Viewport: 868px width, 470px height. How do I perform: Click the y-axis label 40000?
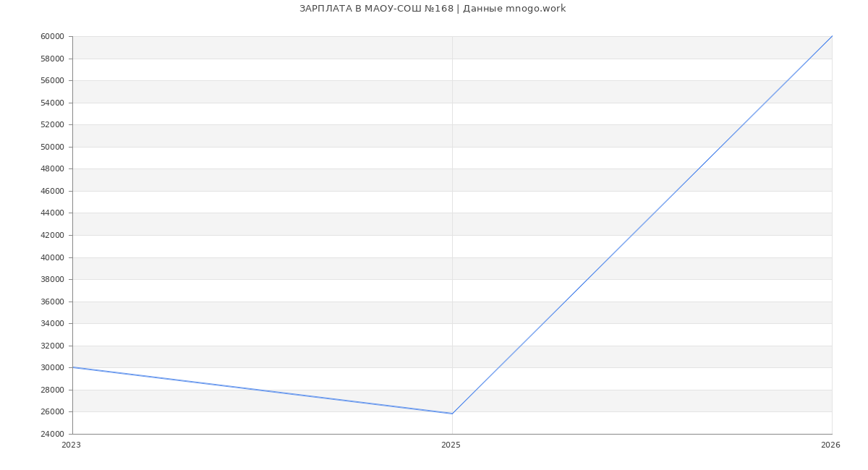[x=53, y=257]
